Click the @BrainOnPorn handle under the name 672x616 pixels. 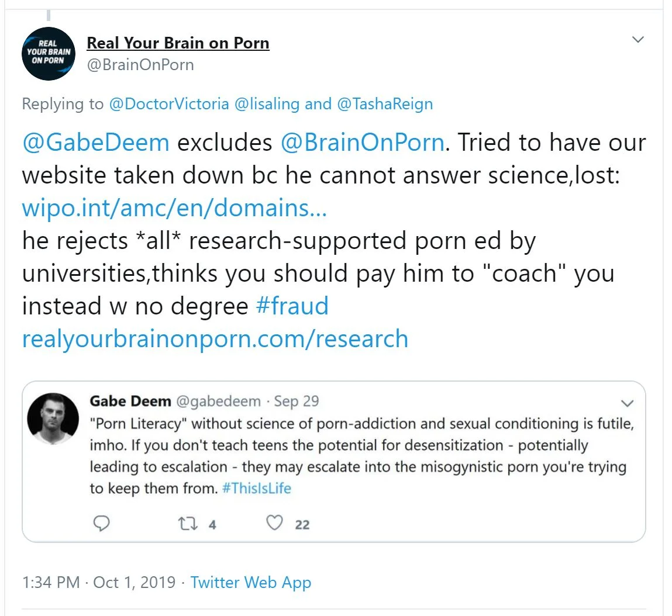pyautogui.click(x=140, y=64)
